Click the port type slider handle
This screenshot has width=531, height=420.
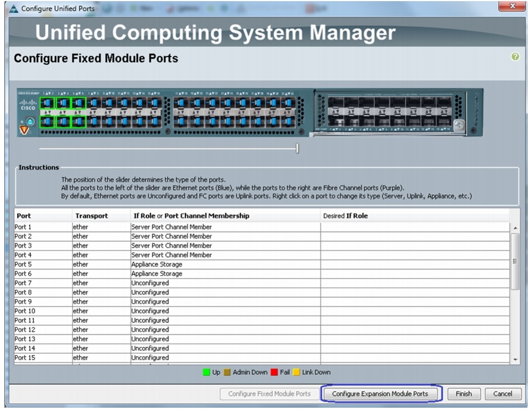298,148
